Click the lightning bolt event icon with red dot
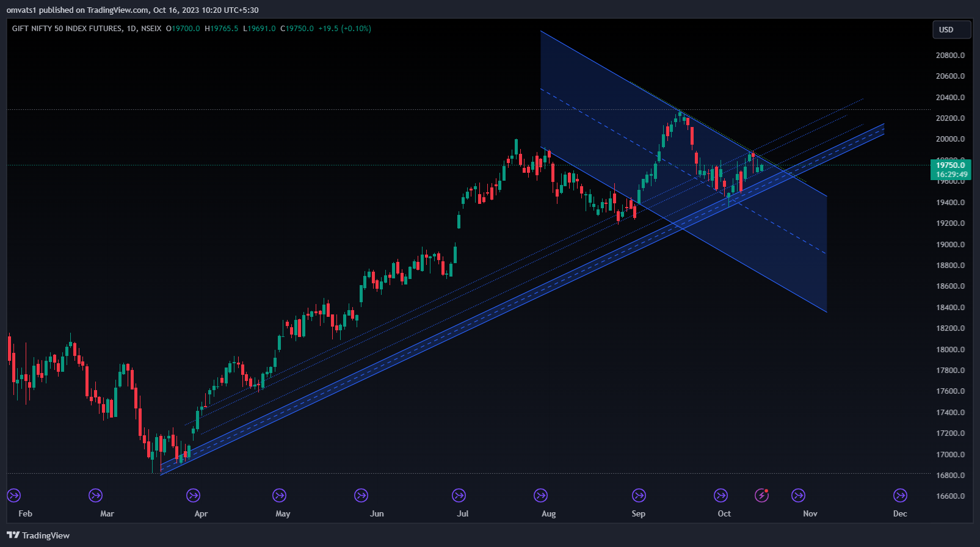The height and width of the screenshot is (547, 980). pyautogui.click(x=761, y=495)
